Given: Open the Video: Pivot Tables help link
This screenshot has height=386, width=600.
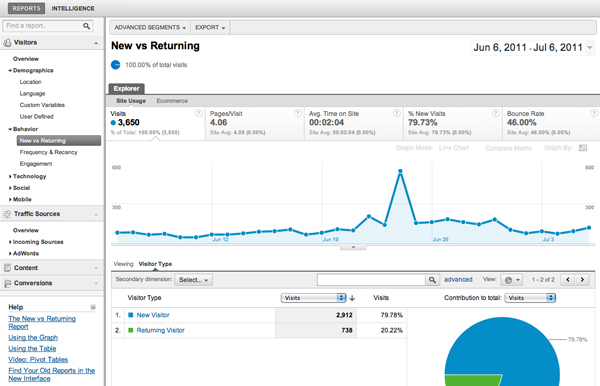Looking at the screenshot, I should (38, 360).
